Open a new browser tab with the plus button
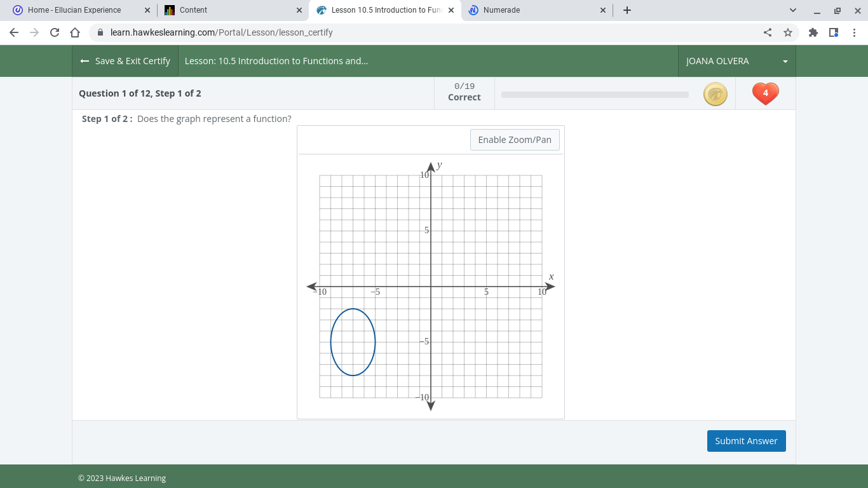Image resolution: width=868 pixels, height=488 pixels. pyautogui.click(x=627, y=10)
